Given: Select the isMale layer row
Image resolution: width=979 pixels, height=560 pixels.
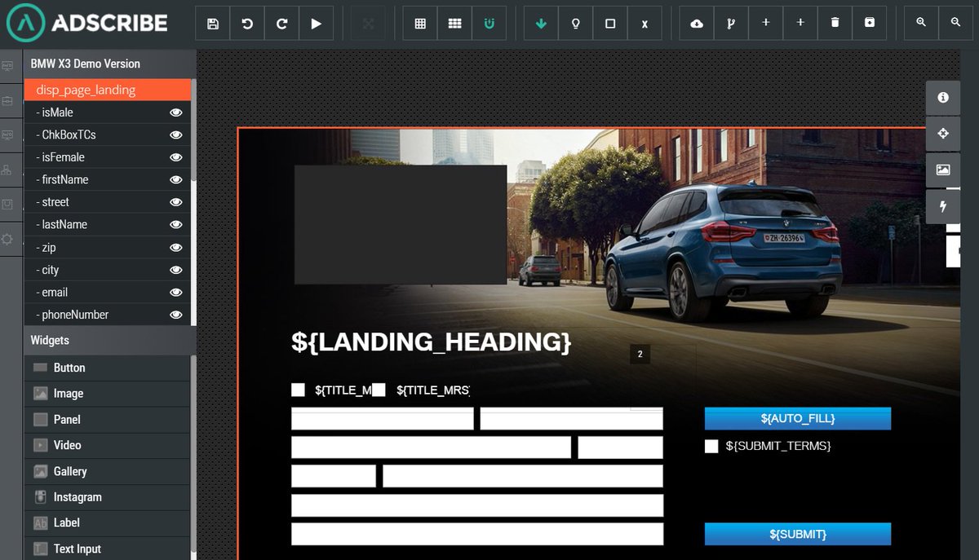Looking at the screenshot, I should pyautogui.click(x=107, y=112).
